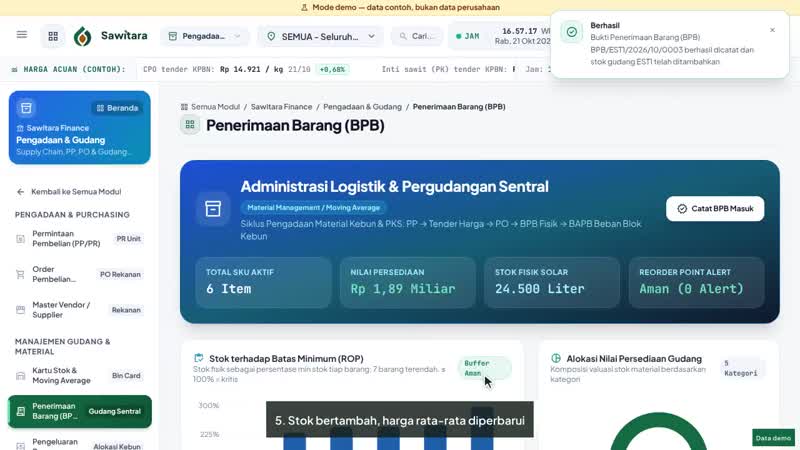The width and height of the screenshot is (800, 450).
Task: Click the search magnifier icon
Action: (x=403, y=36)
